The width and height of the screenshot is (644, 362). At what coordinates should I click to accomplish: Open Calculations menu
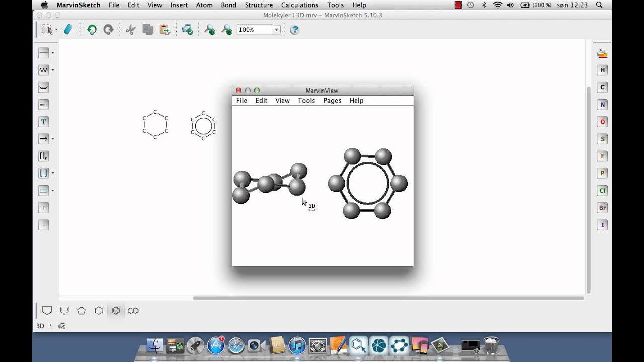(300, 5)
